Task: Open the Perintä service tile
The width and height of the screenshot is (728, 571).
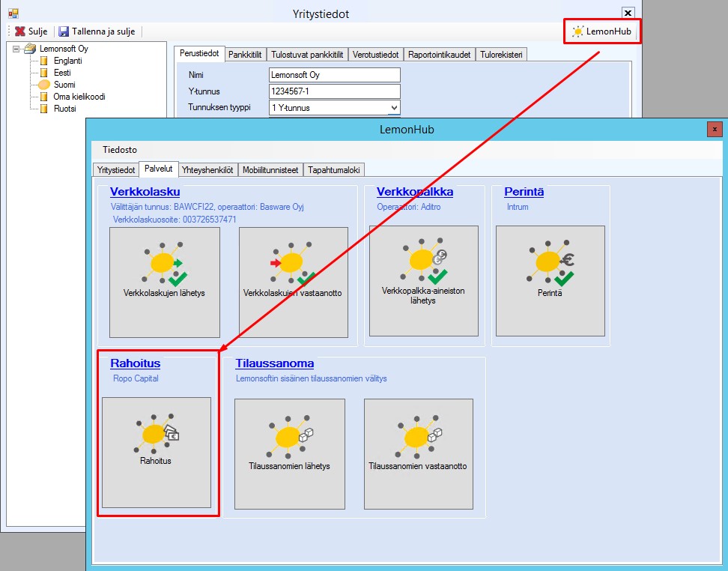Action: click(x=550, y=280)
